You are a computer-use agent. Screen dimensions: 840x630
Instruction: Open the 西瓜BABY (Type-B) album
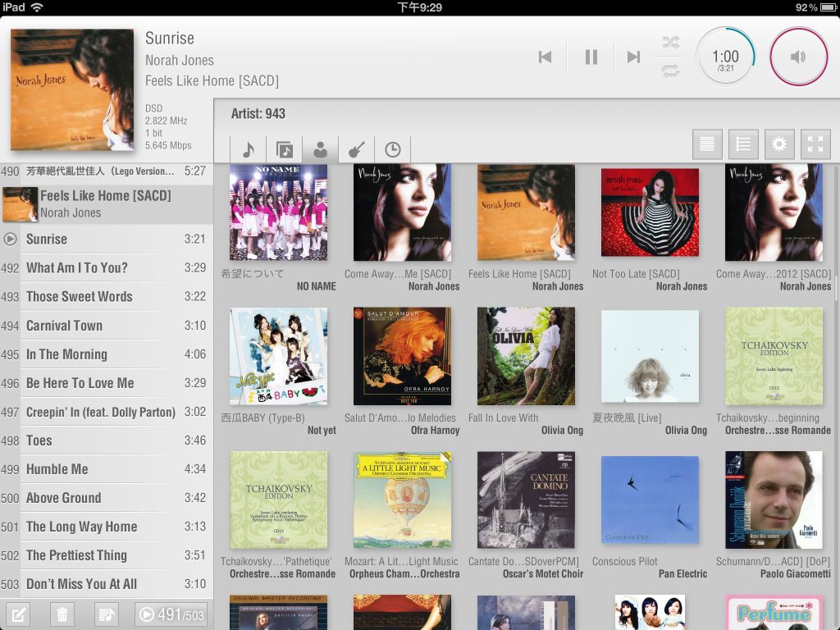click(279, 356)
